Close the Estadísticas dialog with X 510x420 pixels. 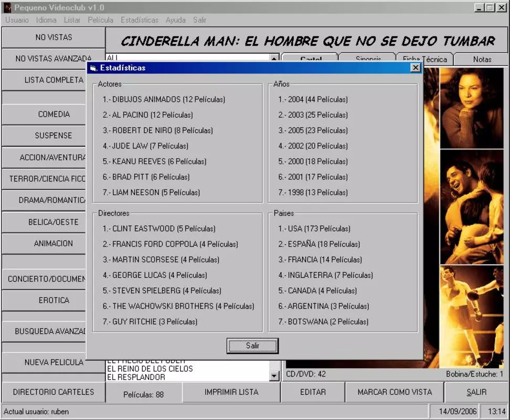pos(416,68)
